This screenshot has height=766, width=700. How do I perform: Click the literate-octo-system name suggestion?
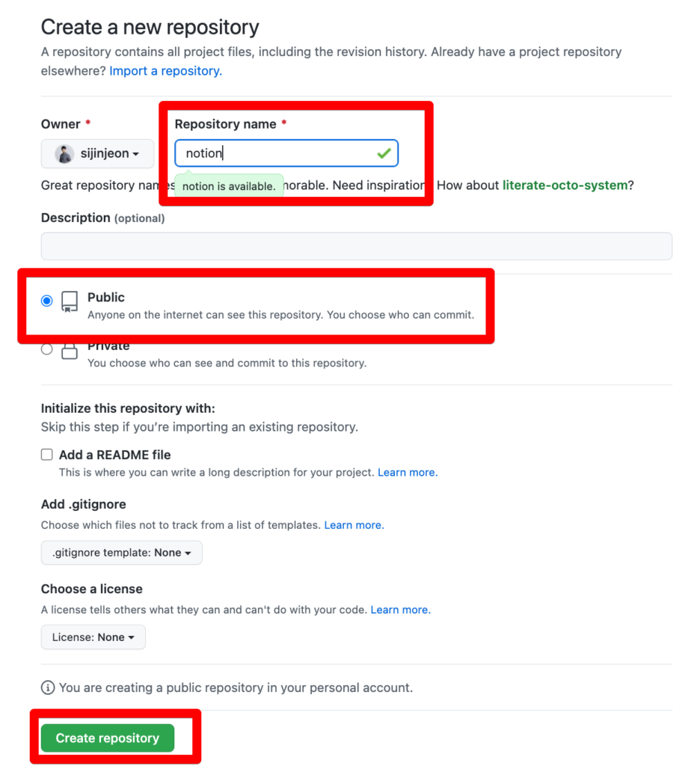[566, 185]
